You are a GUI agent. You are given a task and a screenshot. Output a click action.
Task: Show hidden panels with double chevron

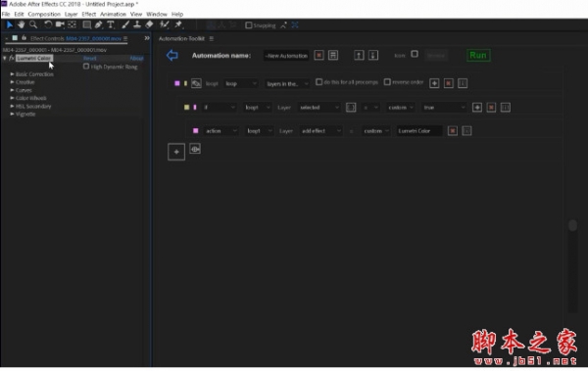[x=147, y=38]
